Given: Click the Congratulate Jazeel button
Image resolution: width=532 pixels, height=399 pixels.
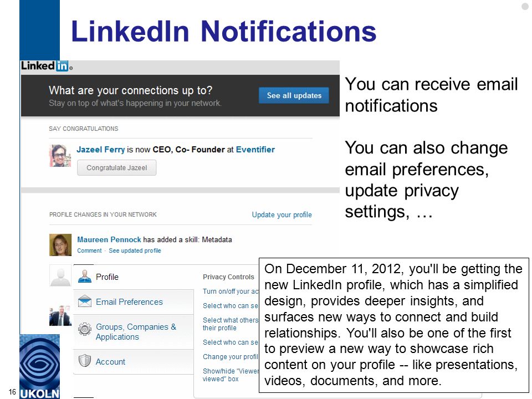Looking at the screenshot, I should [x=117, y=167].
